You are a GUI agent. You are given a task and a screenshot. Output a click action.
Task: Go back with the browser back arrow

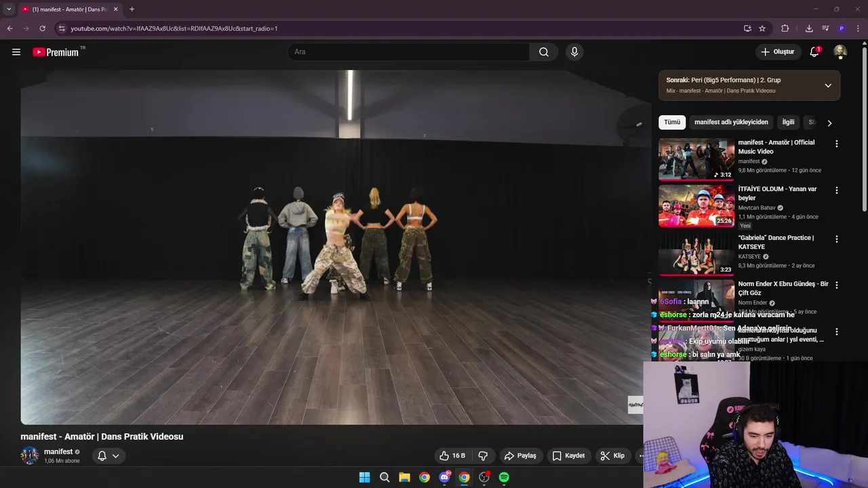pyautogui.click(x=9, y=28)
